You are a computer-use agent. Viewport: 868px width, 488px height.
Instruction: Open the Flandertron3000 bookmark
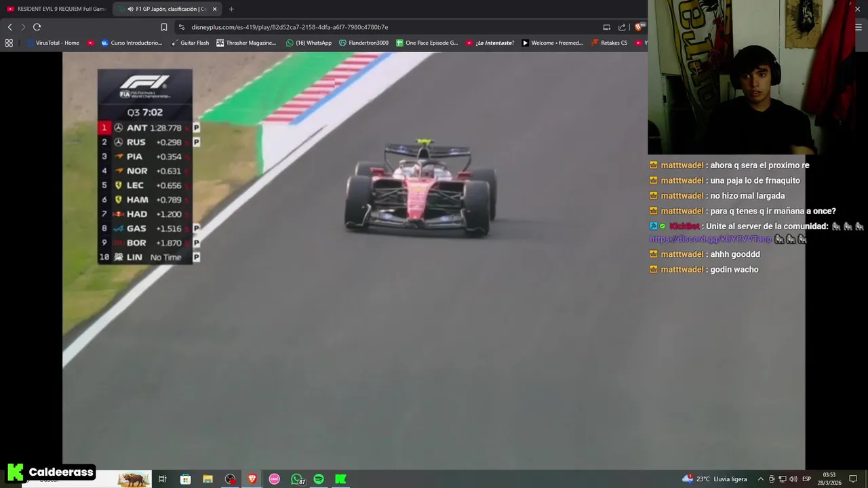[363, 43]
